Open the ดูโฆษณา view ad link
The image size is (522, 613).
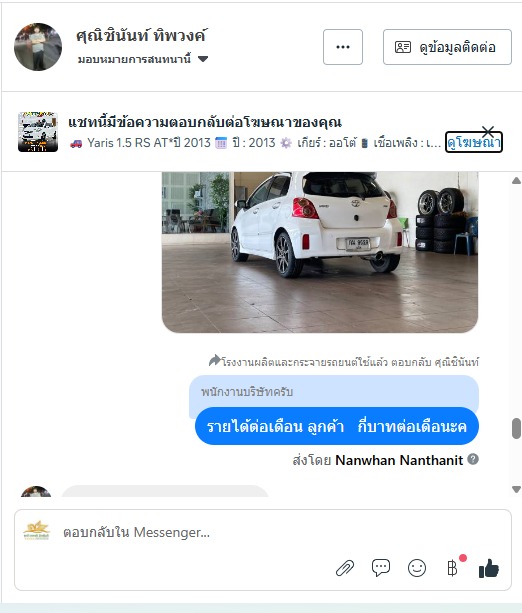click(474, 143)
